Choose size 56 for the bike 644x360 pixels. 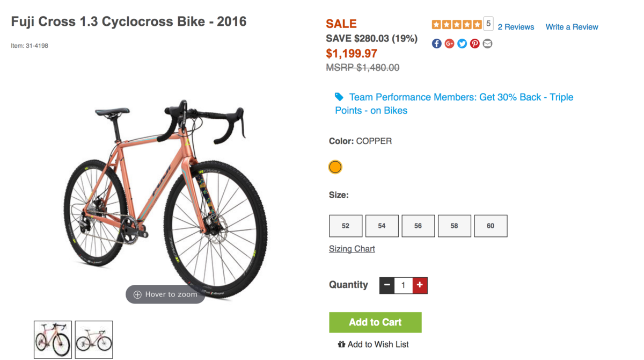[418, 226]
